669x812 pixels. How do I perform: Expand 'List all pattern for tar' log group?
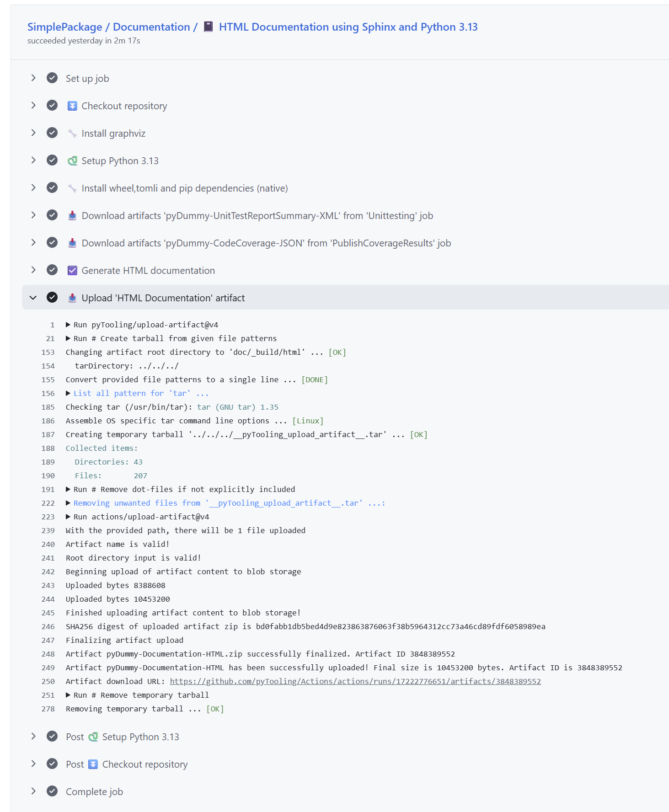[68, 393]
